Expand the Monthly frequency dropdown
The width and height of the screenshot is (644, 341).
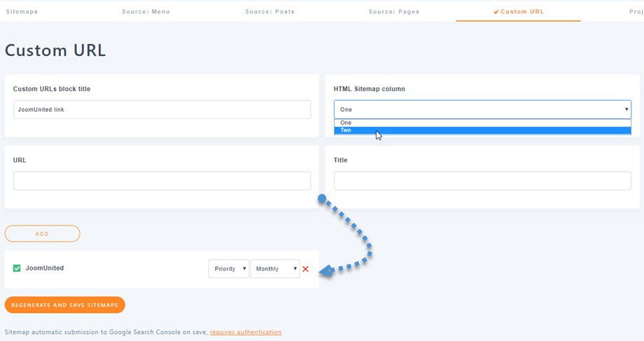click(274, 269)
